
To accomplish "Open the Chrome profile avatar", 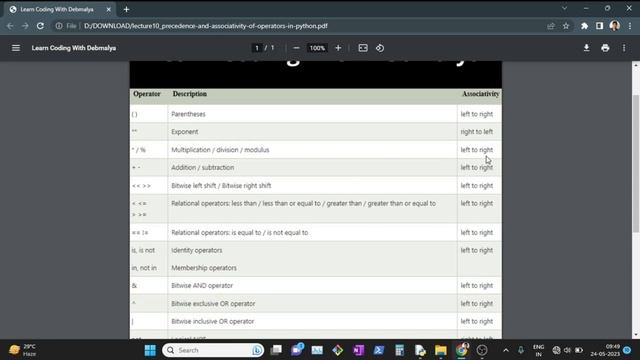I will (614, 26).
